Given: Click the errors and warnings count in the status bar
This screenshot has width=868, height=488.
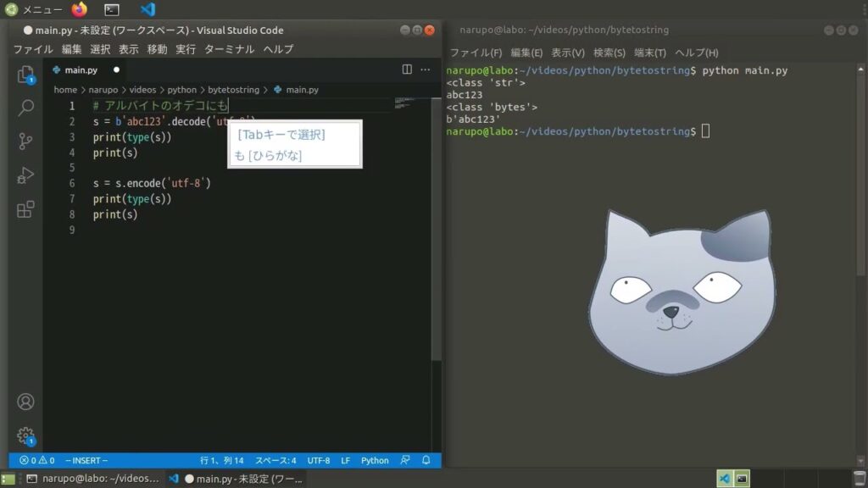Looking at the screenshot, I should (36, 461).
